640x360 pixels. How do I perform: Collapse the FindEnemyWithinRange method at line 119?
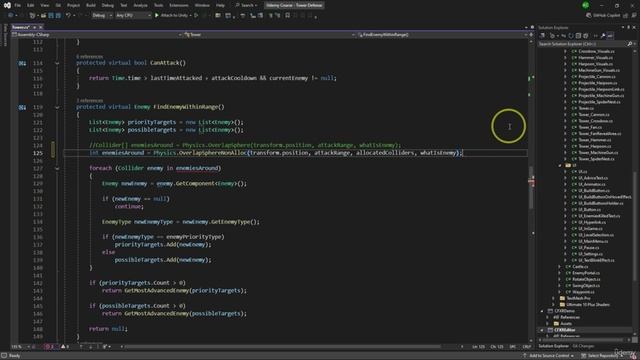tap(57, 107)
